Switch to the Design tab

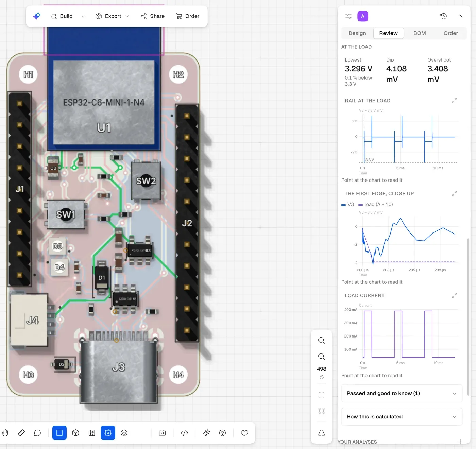pyautogui.click(x=357, y=33)
